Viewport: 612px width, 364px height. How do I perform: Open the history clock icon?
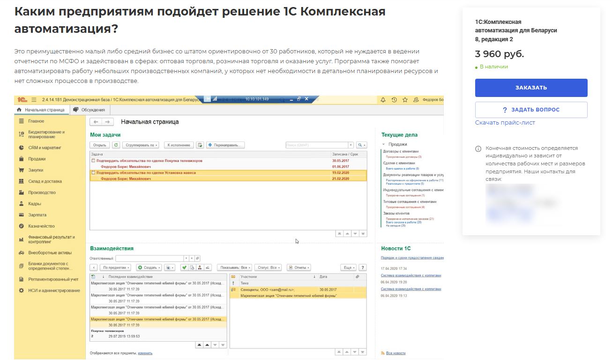[394, 100]
